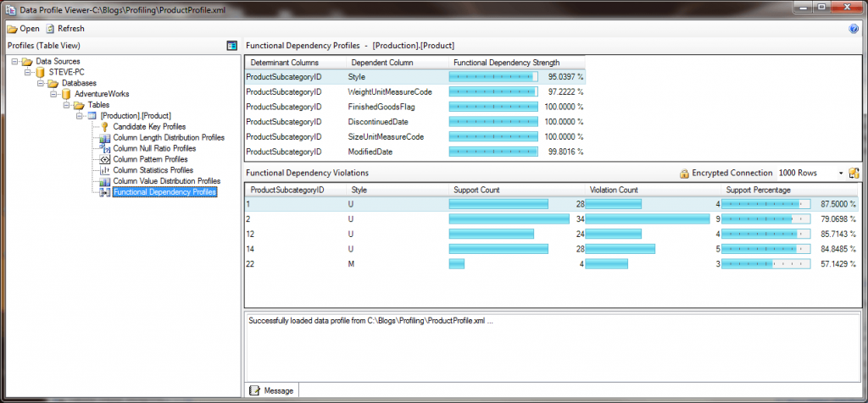This screenshot has height=403, width=868.
Task: Click the 87.5000 % support percentage bar
Action: (x=766, y=204)
